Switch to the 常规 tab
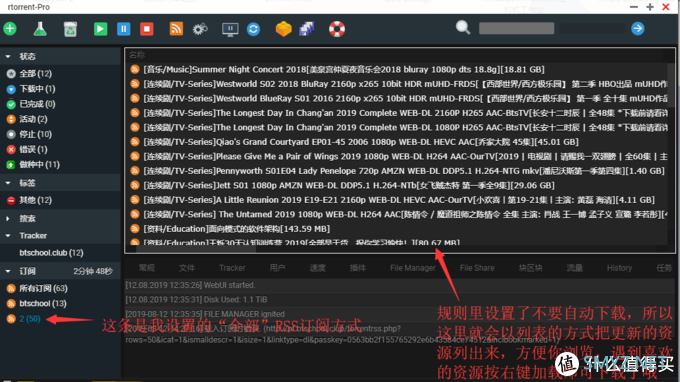This screenshot has width=680, height=382. tap(147, 268)
